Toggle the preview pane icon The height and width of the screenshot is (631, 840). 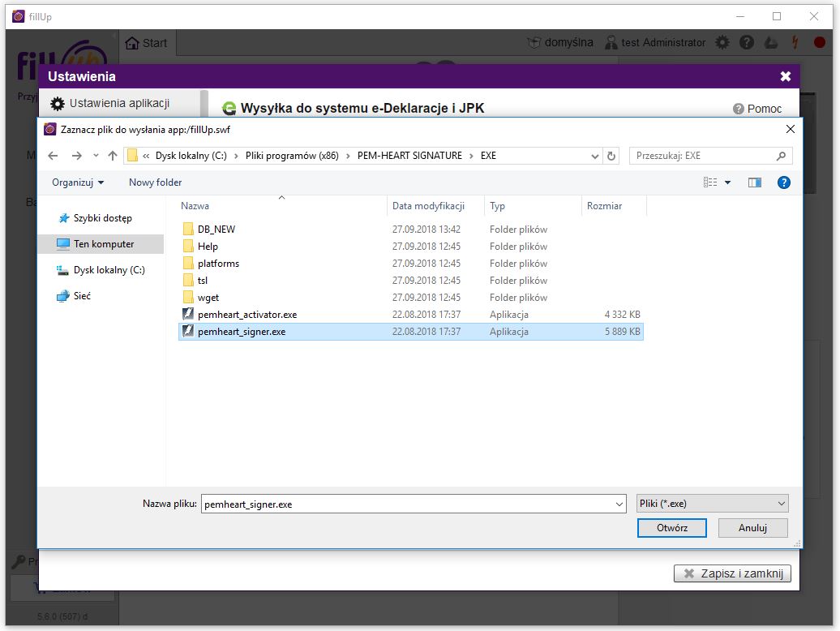[754, 182]
